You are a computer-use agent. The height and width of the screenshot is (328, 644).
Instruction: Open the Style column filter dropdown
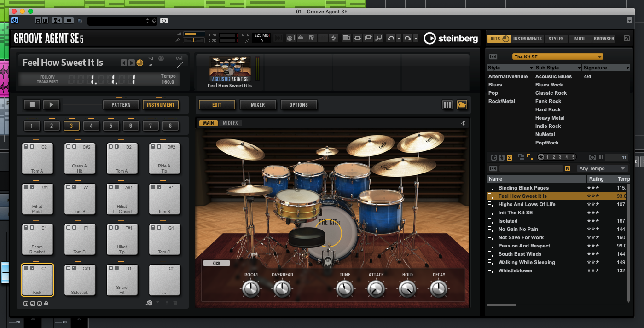[x=531, y=68]
